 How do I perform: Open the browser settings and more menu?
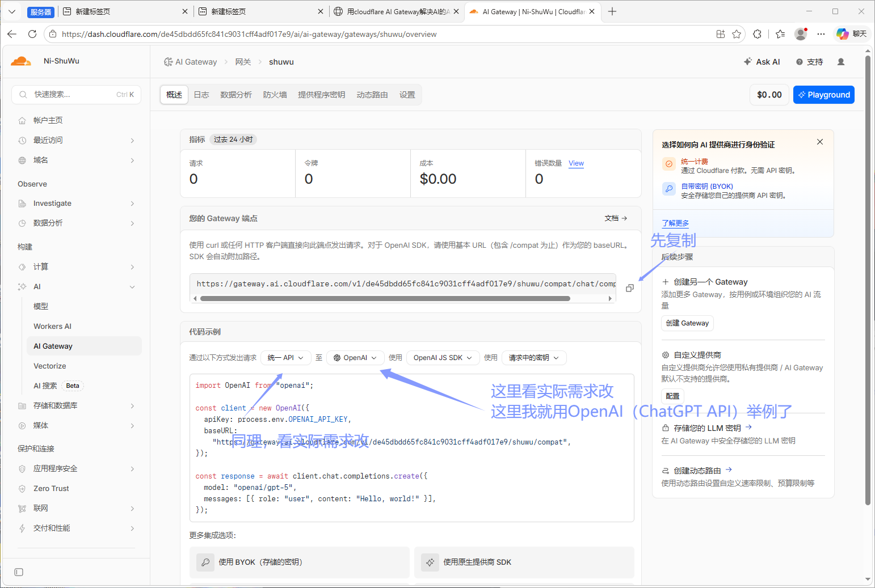pyautogui.click(x=821, y=34)
